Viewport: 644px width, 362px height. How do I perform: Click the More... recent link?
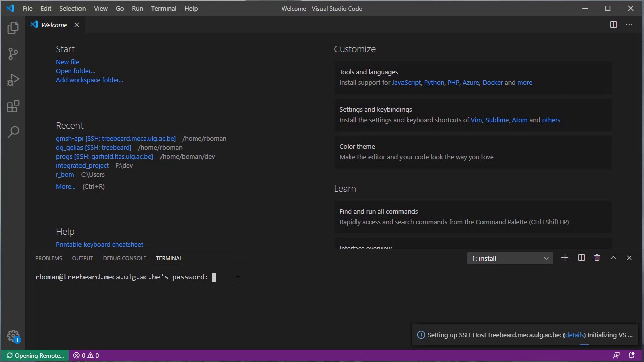[65, 186]
